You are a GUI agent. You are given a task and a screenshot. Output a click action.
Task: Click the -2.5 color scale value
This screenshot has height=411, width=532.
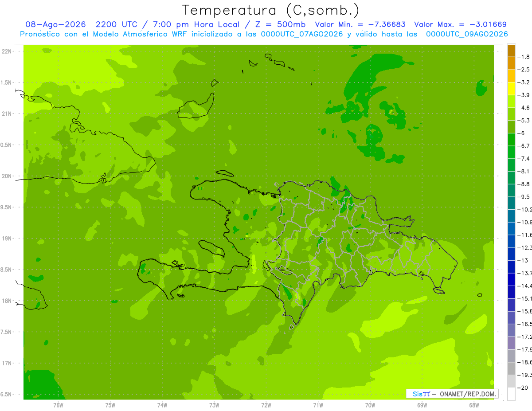click(x=524, y=70)
